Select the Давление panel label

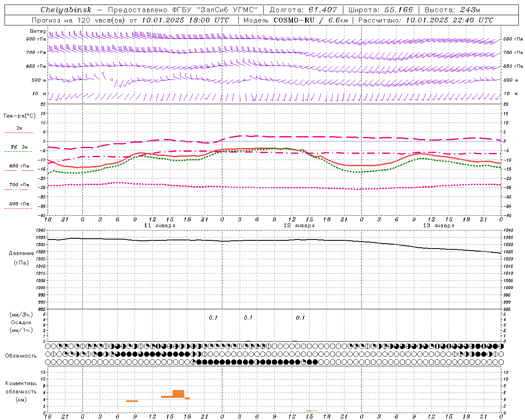click(21, 253)
